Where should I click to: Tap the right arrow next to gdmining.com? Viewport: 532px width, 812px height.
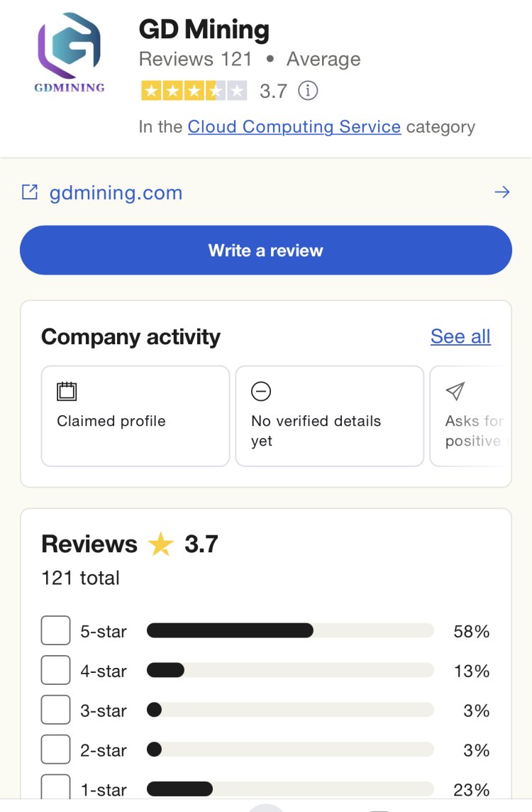pyautogui.click(x=501, y=192)
